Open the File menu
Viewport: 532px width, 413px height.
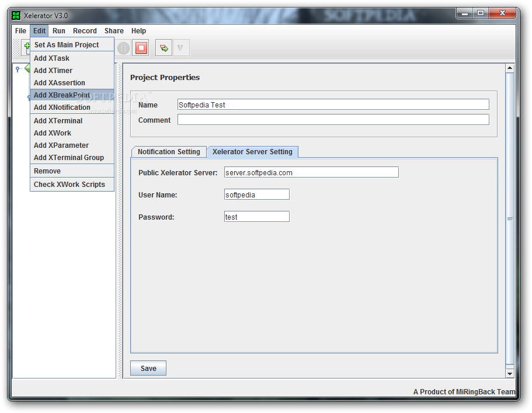(x=20, y=31)
